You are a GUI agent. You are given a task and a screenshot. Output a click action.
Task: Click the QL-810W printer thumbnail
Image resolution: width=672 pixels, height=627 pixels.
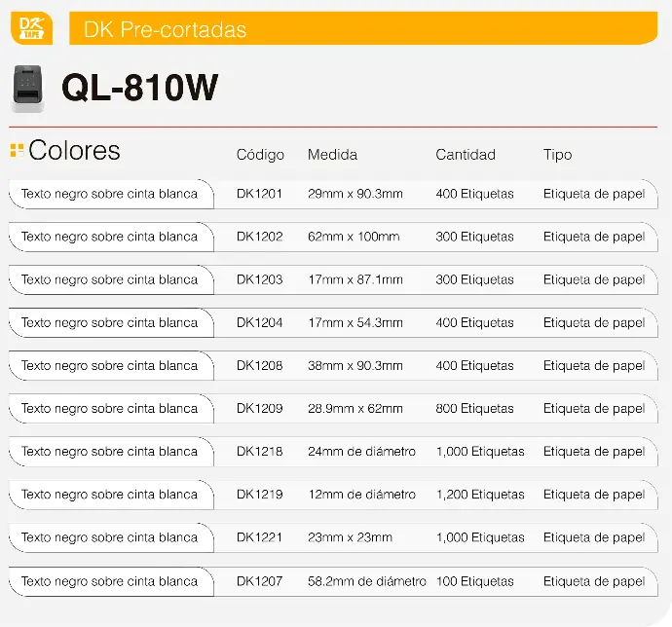[28, 89]
